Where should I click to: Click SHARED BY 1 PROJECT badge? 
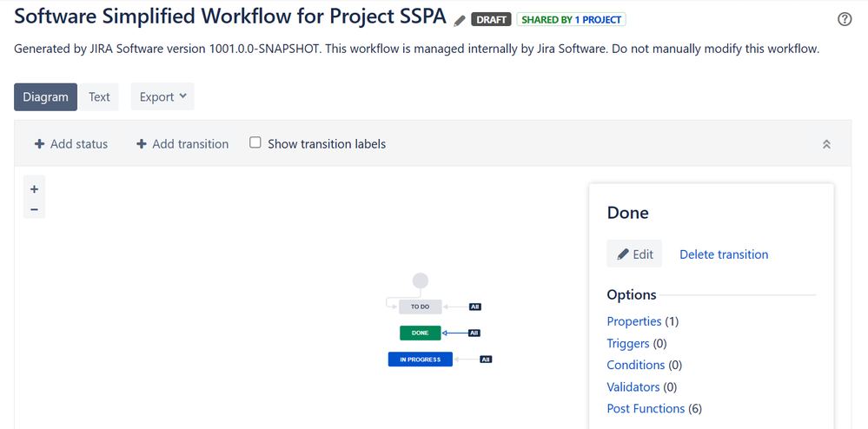(572, 19)
